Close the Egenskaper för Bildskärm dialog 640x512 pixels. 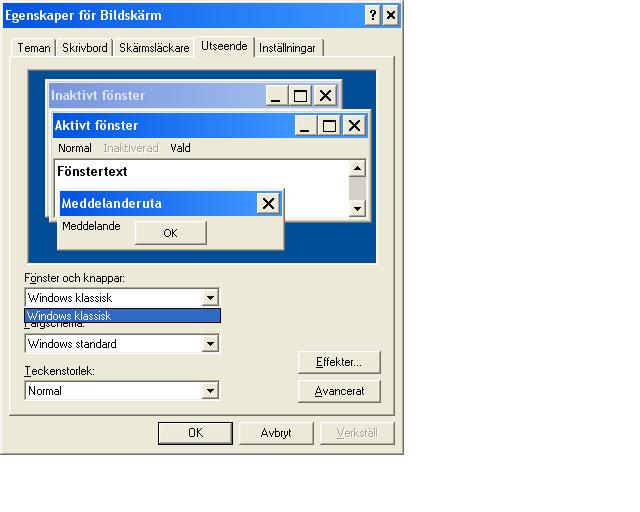click(x=391, y=16)
